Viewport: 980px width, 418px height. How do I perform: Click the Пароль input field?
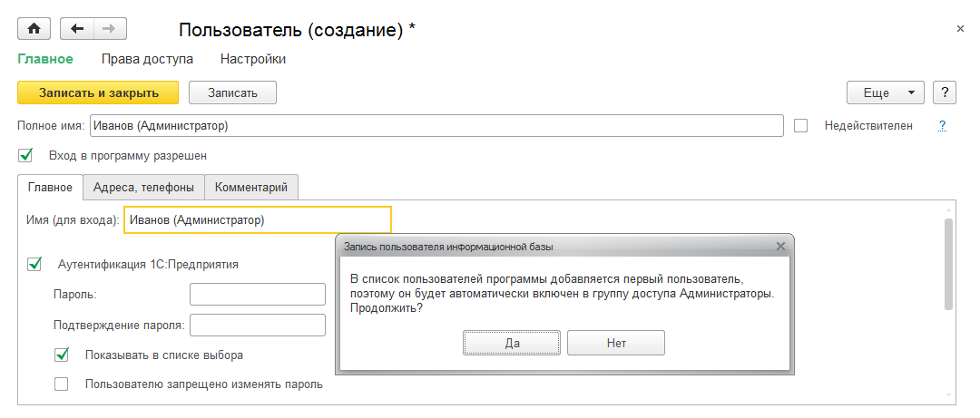[257, 295]
